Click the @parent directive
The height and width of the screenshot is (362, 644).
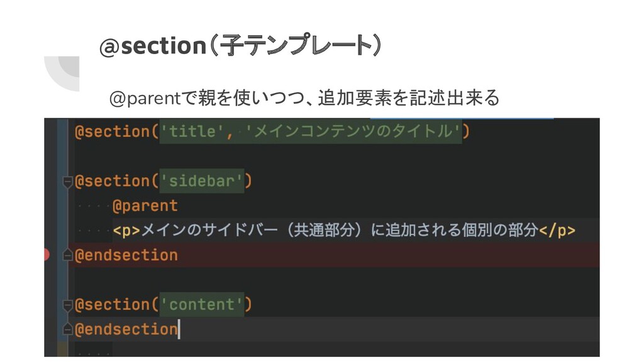pyautogui.click(x=145, y=206)
